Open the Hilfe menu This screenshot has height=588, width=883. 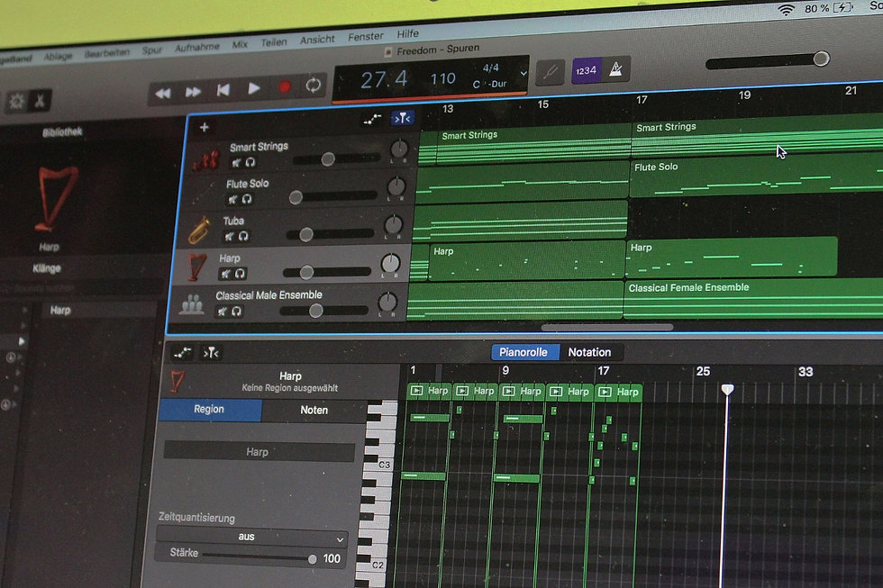point(407,33)
